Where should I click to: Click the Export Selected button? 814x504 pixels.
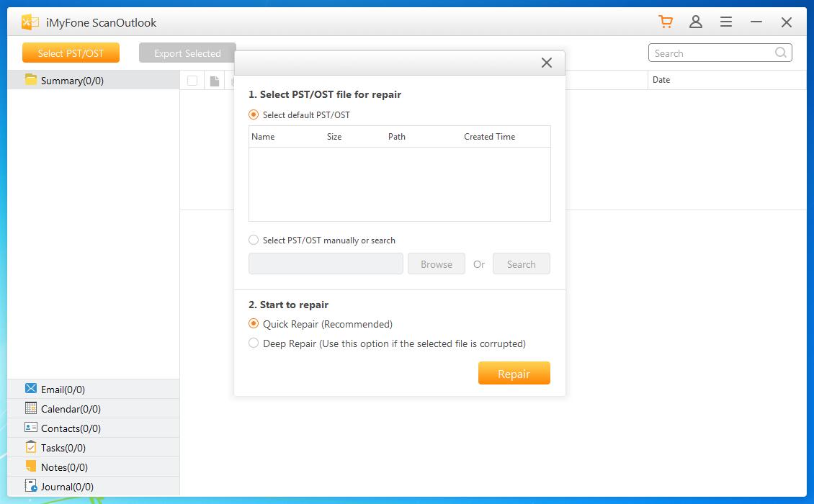coord(187,53)
